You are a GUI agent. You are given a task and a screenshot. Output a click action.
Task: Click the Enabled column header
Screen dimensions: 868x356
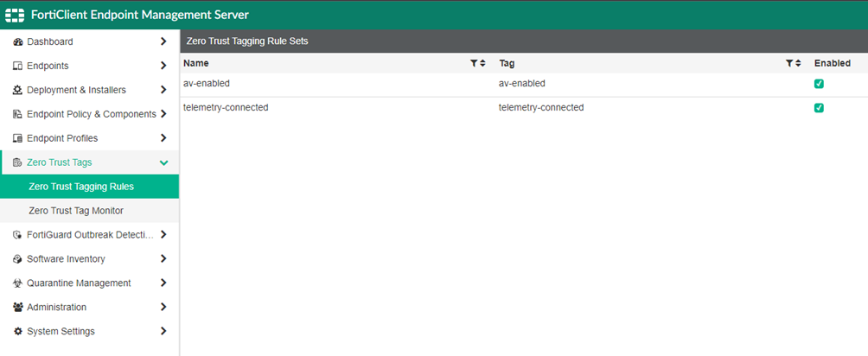point(832,63)
